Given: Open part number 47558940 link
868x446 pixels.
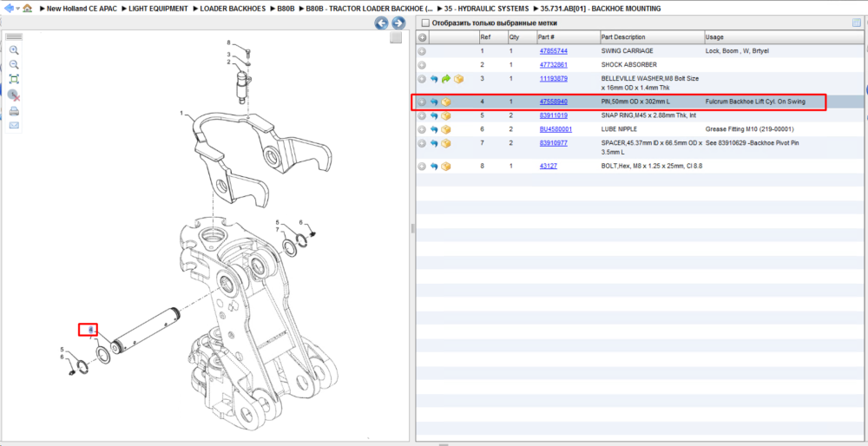Looking at the screenshot, I should point(554,102).
